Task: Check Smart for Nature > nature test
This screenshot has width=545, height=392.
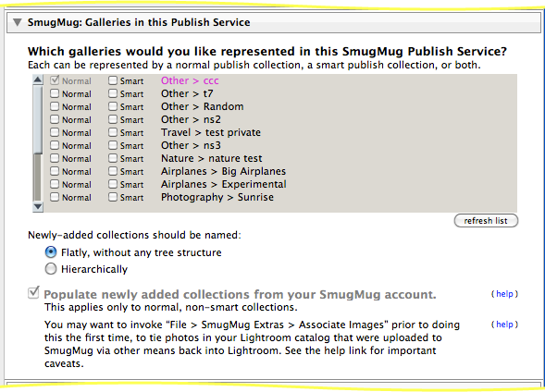Action: (113, 158)
